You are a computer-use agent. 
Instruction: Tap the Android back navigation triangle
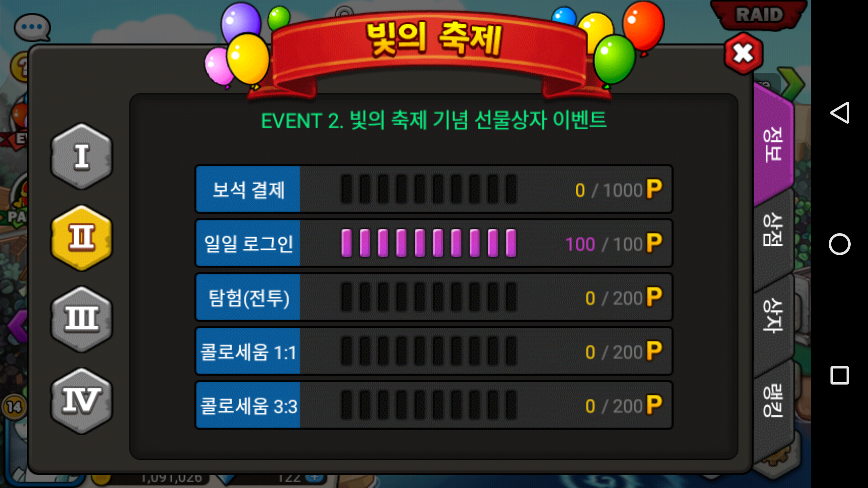[x=840, y=113]
